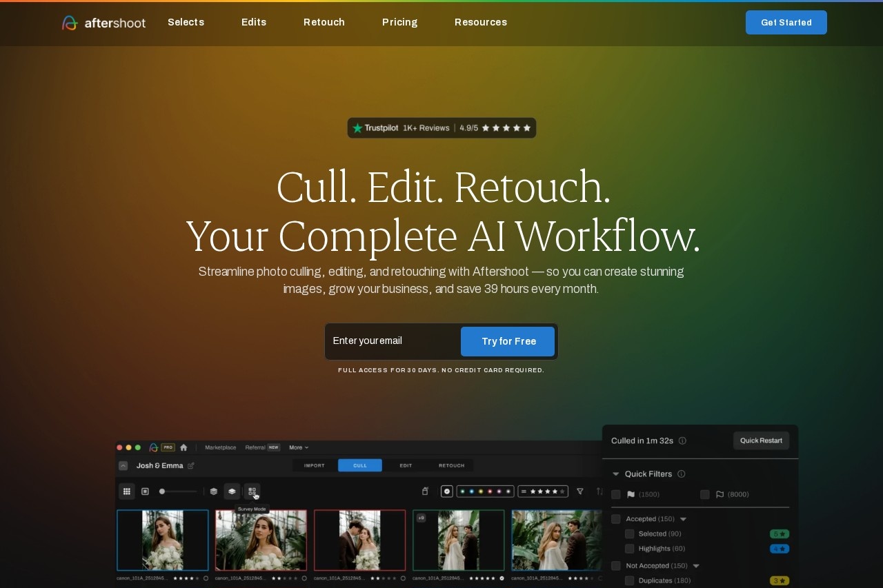Collapse the Not Accepted group arrow

[x=696, y=566]
